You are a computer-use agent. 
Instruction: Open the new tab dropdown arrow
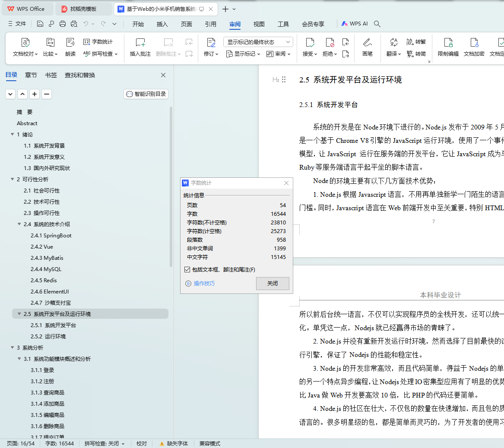pos(234,9)
